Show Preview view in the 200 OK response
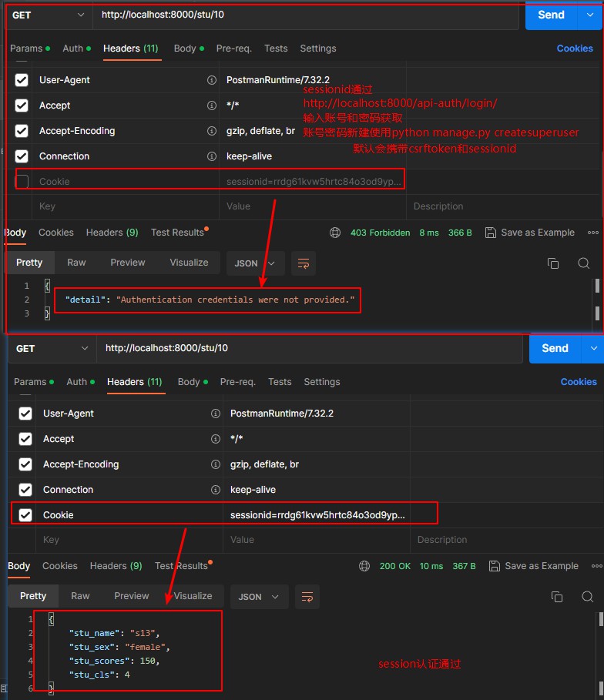The height and width of the screenshot is (700, 604). (x=131, y=596)
